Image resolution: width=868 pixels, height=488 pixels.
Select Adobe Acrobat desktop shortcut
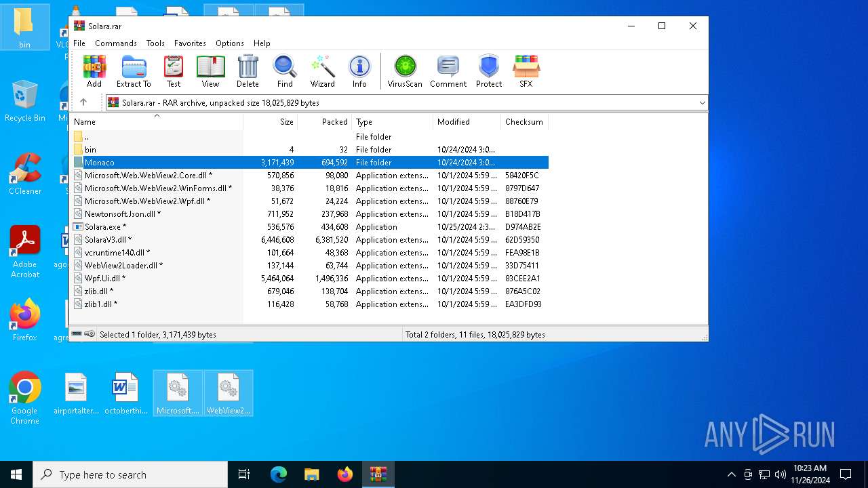[x=24, y=252]
